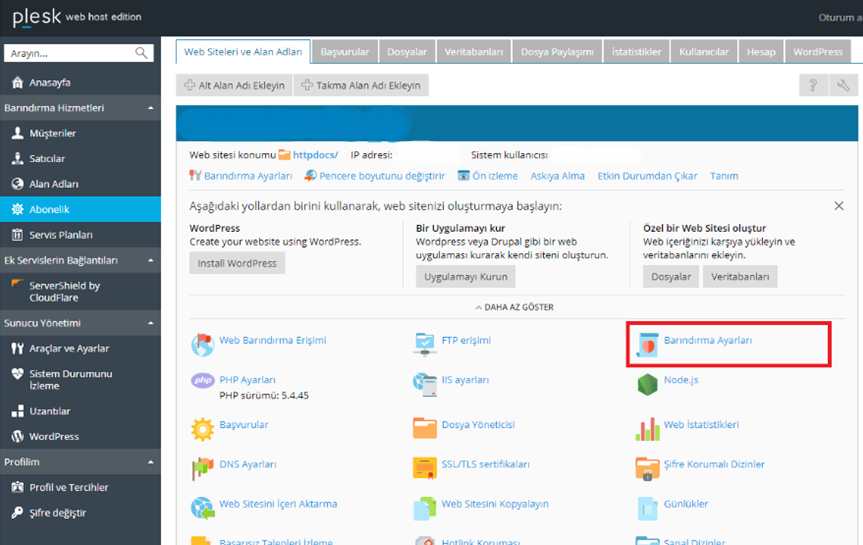The width and height of the screenshot is (863, 545).
Task: Switch to İstatistikler tab
Action: (636, 52)
